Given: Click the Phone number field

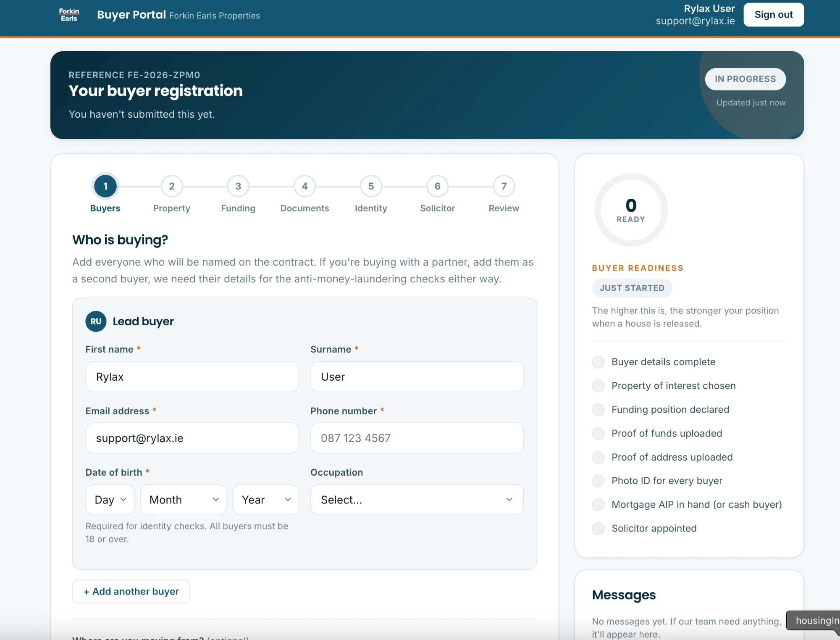Looking at the screenshot, I should [417, 438].
